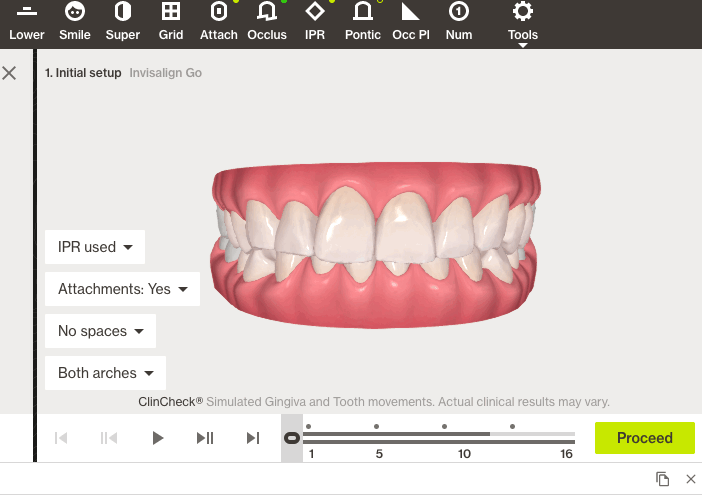
Task: Select stage 1 on the timeline
Action: tap(311, 454)
